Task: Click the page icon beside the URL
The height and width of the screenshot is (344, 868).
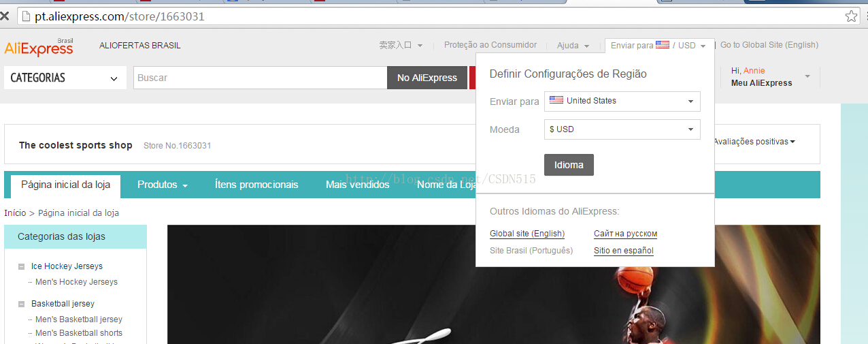Action: pyautogui.click(x=25, y=16)
